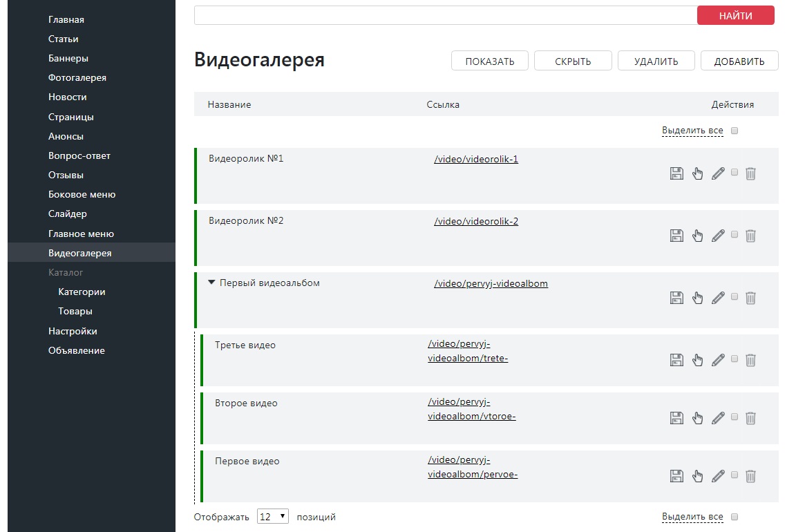The image size is (805, 532).
Task: Open Объявление sidebar item
Action: coord(77,351)
